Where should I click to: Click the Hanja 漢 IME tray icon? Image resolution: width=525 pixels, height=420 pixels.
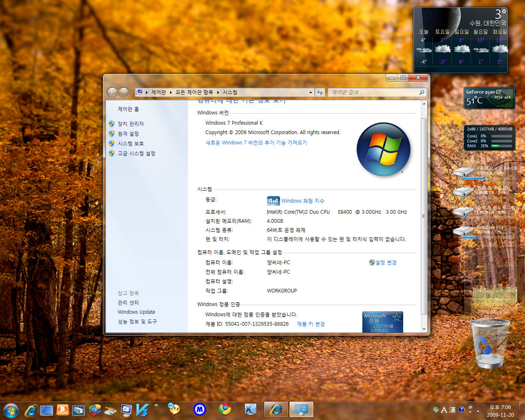click(x=452, y=410)
